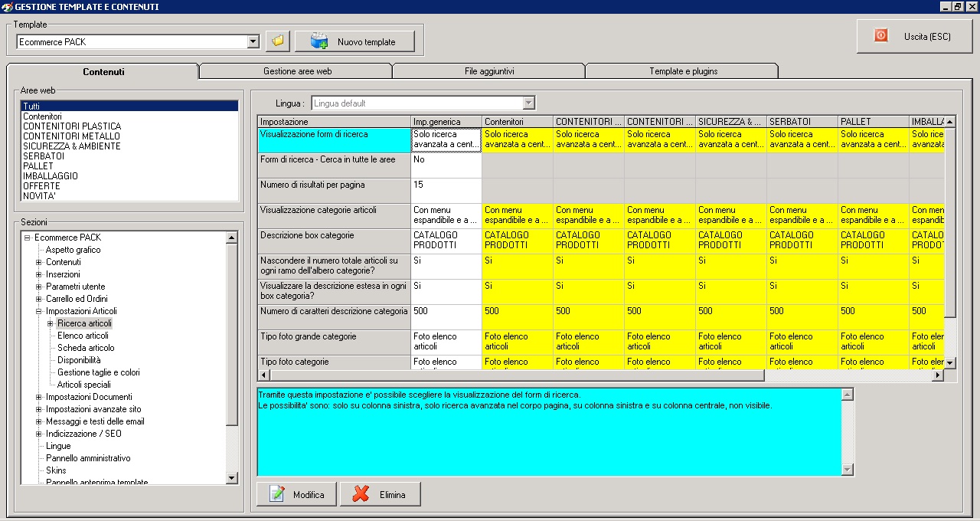Click the SERBATOI column header
Screen dimensions: 980x521
pyautogui.click(x=802, y=122)
